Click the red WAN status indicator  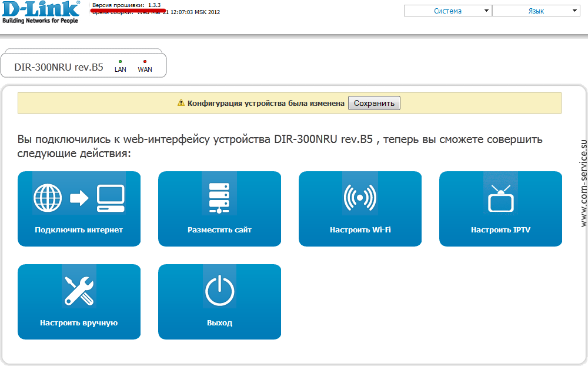point(145,62)
